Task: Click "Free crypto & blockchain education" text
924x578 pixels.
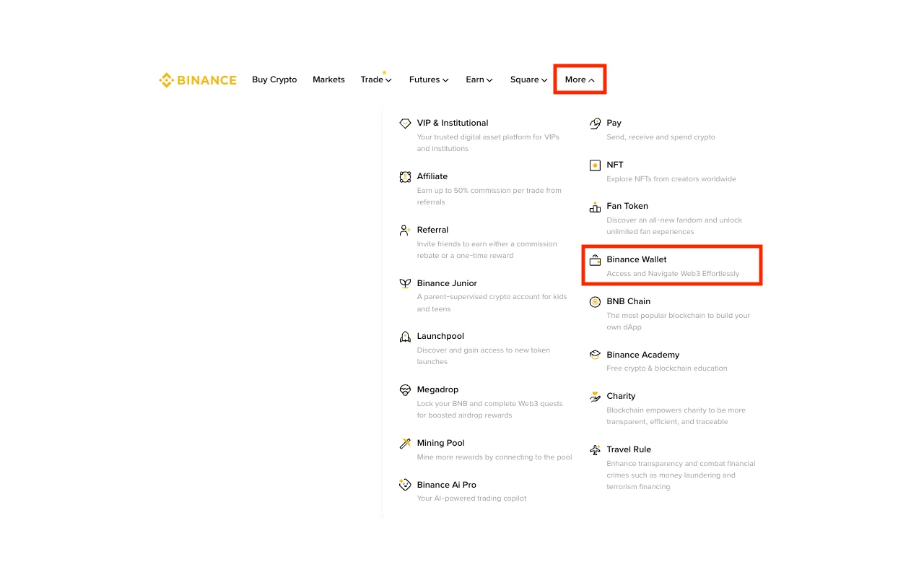Action: click(x=667, y=368)
